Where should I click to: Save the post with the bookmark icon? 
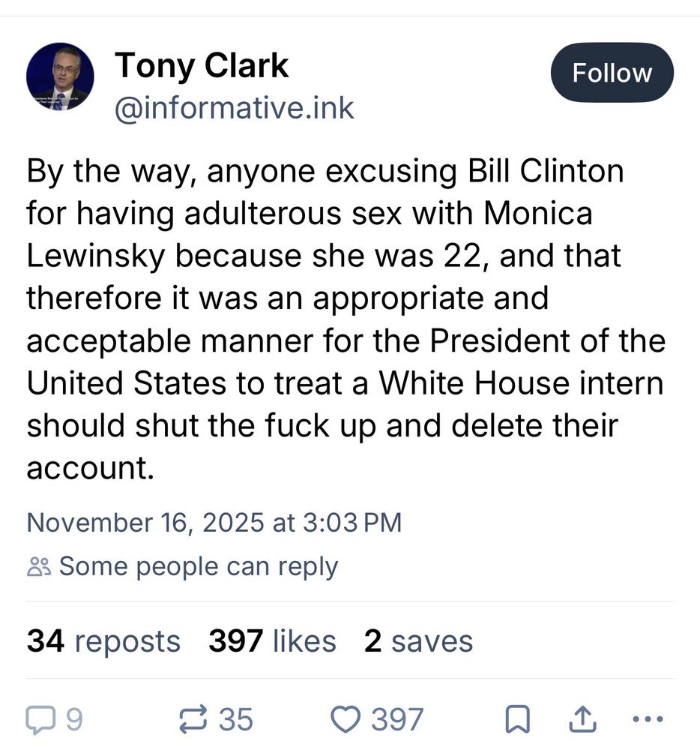coord(517,719)
